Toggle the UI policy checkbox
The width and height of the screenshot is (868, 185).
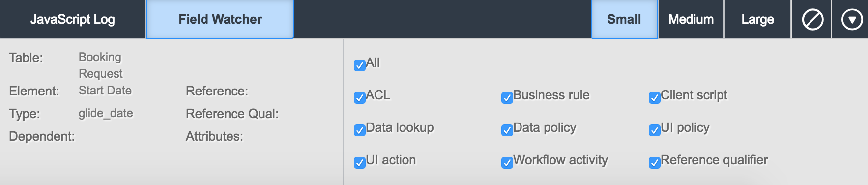coord(655,130)
